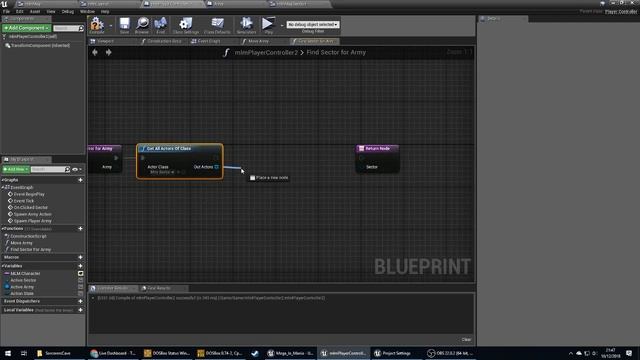
Task: Select Place a new node tooltip entry
Action: click(x=269, y=178)
